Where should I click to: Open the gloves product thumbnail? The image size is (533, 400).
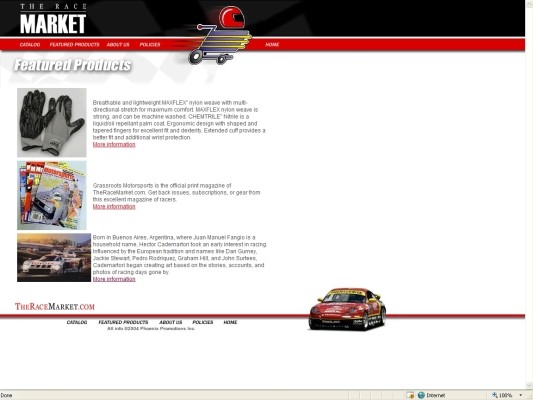(52, 123)
